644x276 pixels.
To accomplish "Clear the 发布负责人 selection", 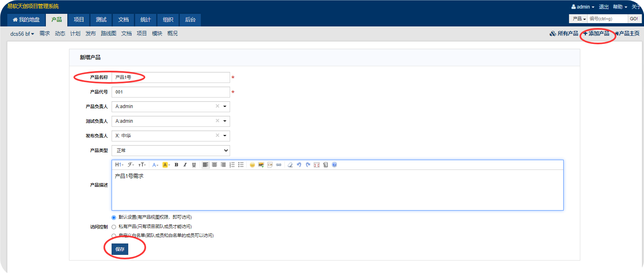I will pyautogui.click(x=218, y=135).
